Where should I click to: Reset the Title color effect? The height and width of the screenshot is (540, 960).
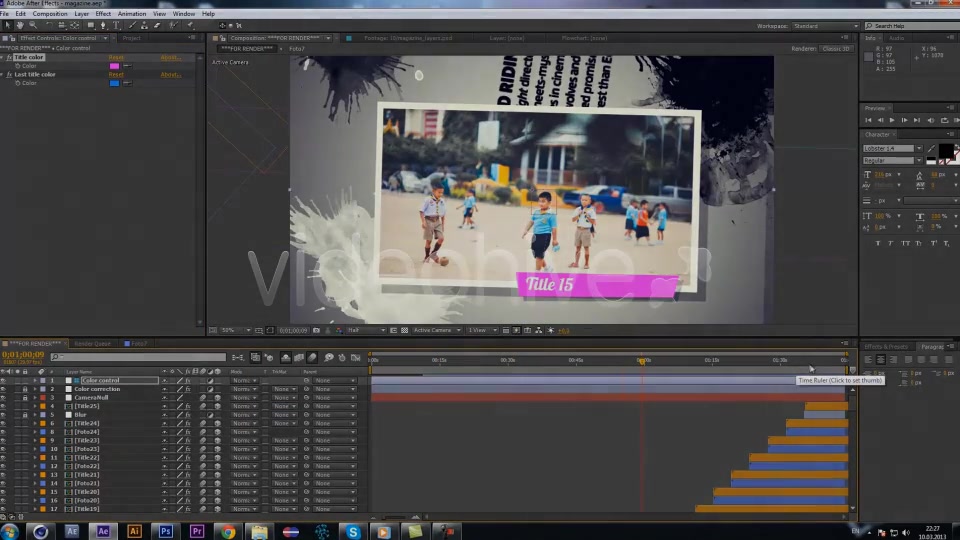tap(116, 57)
